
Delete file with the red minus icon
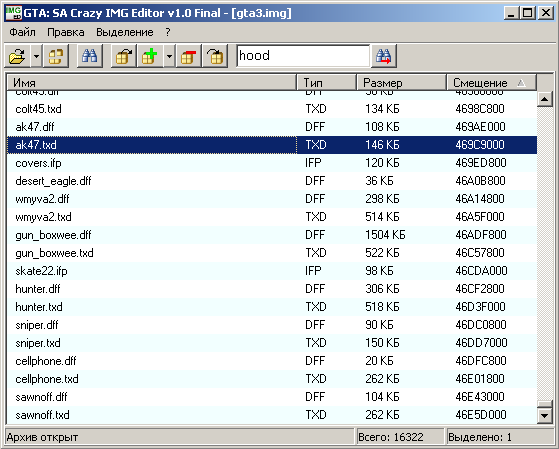[x=189, y=56]
